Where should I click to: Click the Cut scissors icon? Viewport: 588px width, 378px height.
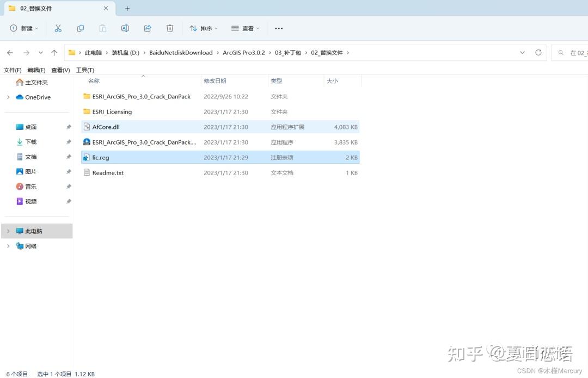click(58, 28)
